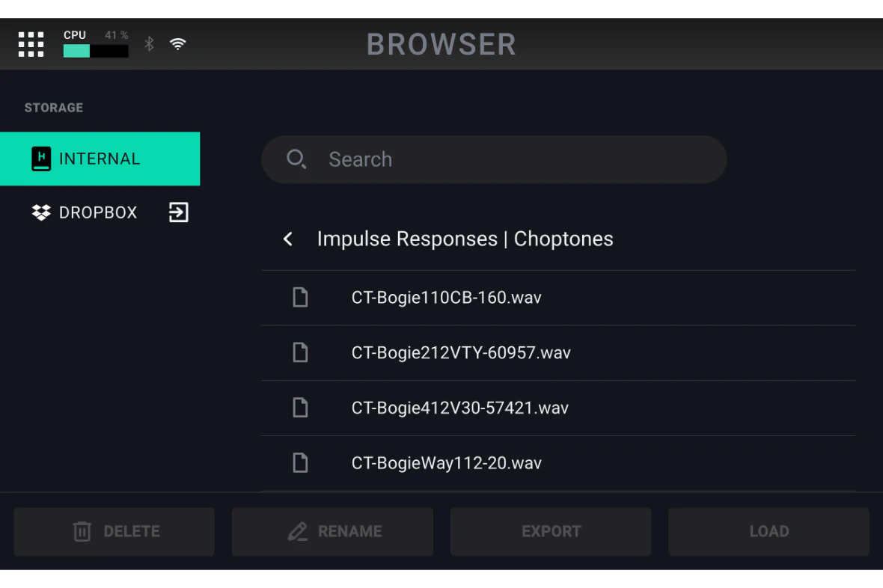
Task: Click the Dropbox logo icon
Action: [41, 212]
